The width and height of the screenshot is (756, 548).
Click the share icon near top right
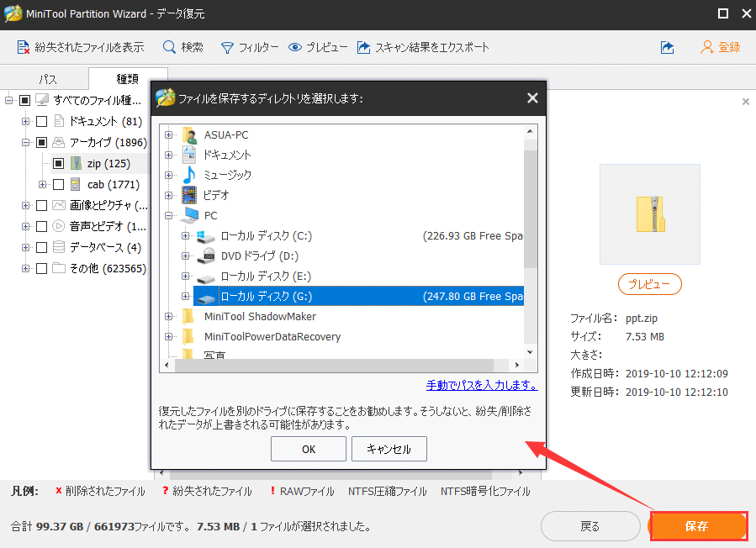click(x=667, y=48)
